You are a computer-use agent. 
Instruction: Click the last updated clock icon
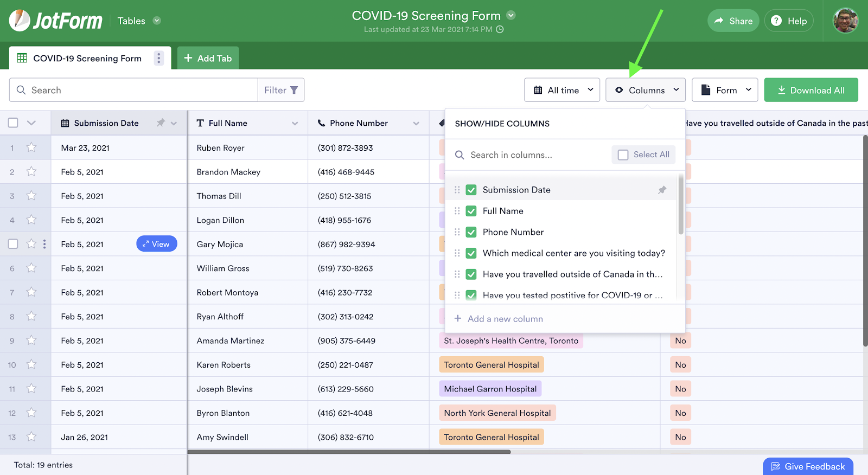point(500,29)
